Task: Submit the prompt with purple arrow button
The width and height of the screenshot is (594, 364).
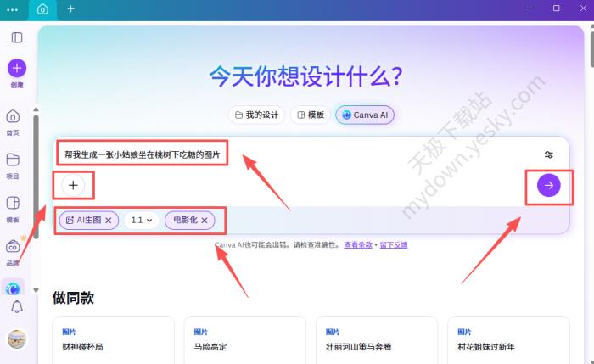Action: coord(548,185)
